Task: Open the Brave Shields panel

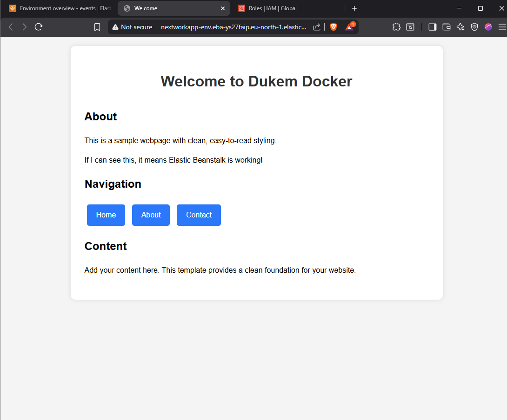Action: point(334,27)
